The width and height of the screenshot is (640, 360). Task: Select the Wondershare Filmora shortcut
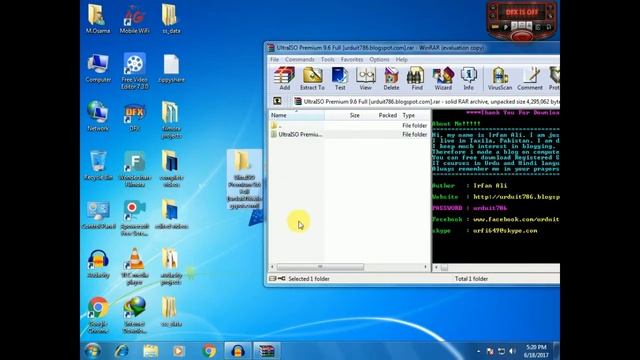click(x=135, y=169)
